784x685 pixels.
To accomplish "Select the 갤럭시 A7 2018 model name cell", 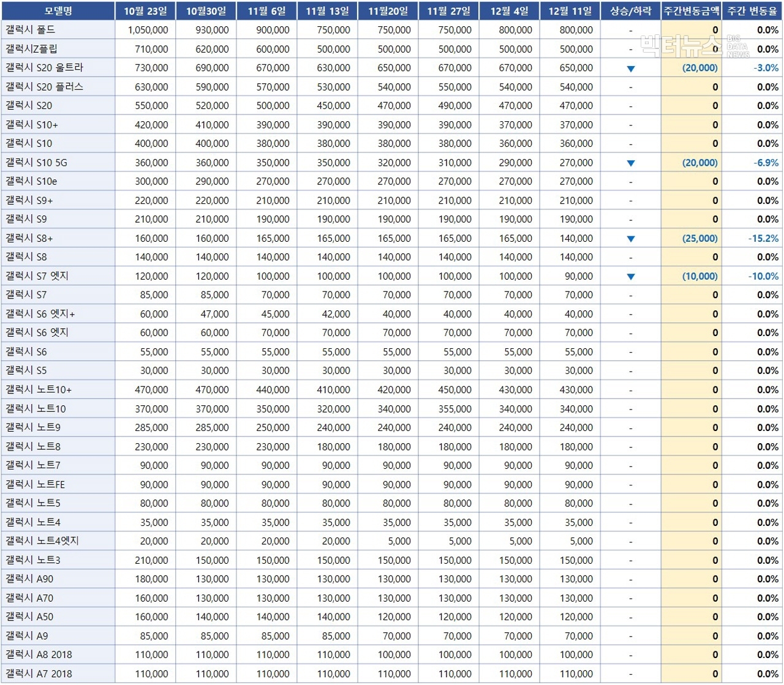I will click(x=58, y=674).
